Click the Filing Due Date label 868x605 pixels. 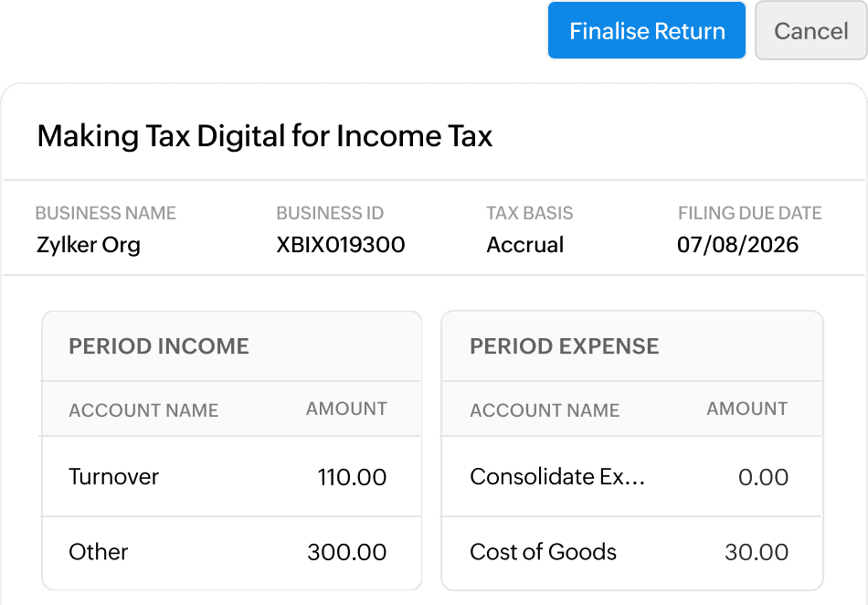(749, 214)
